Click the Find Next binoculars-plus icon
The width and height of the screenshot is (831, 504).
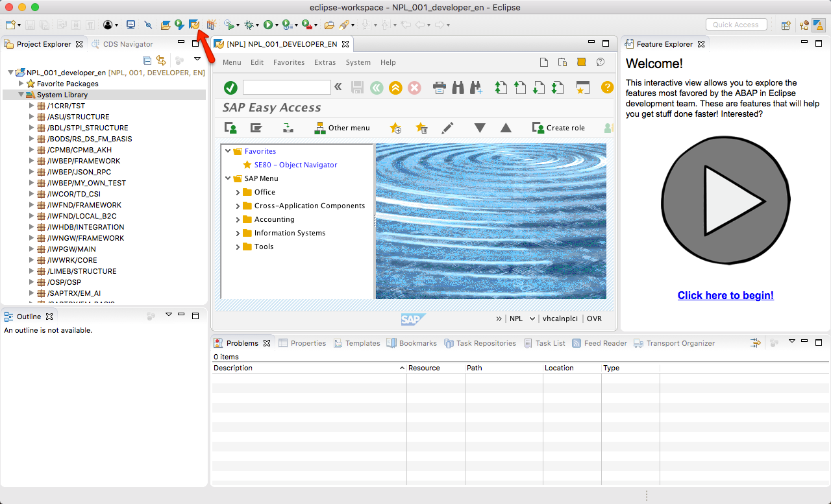pyautogui.click(x=476, y=88)
